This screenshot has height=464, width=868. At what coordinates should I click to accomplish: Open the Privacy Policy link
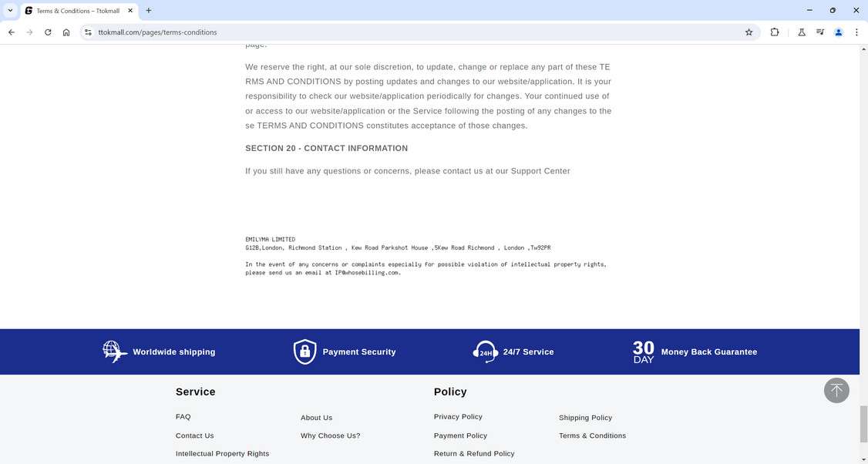[x=459, y=416]
